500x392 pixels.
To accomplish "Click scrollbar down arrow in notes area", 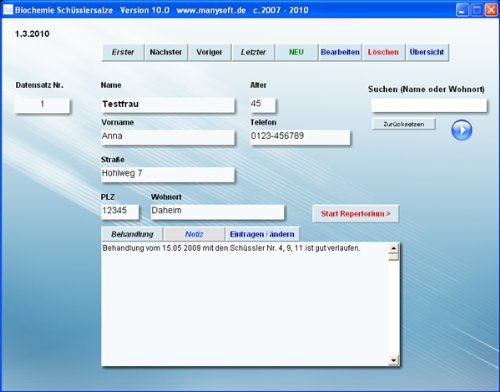I will click(x=394, y=360).
